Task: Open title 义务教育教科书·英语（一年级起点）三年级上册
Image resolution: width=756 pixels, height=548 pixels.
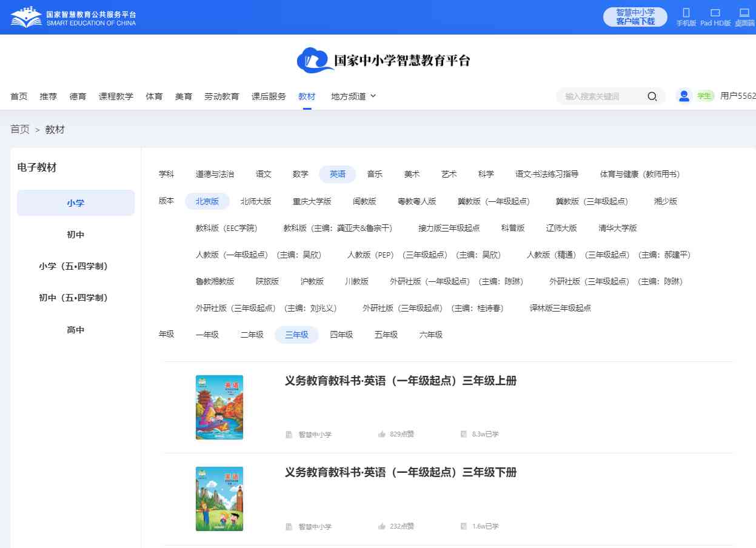Action: [401, 381]
